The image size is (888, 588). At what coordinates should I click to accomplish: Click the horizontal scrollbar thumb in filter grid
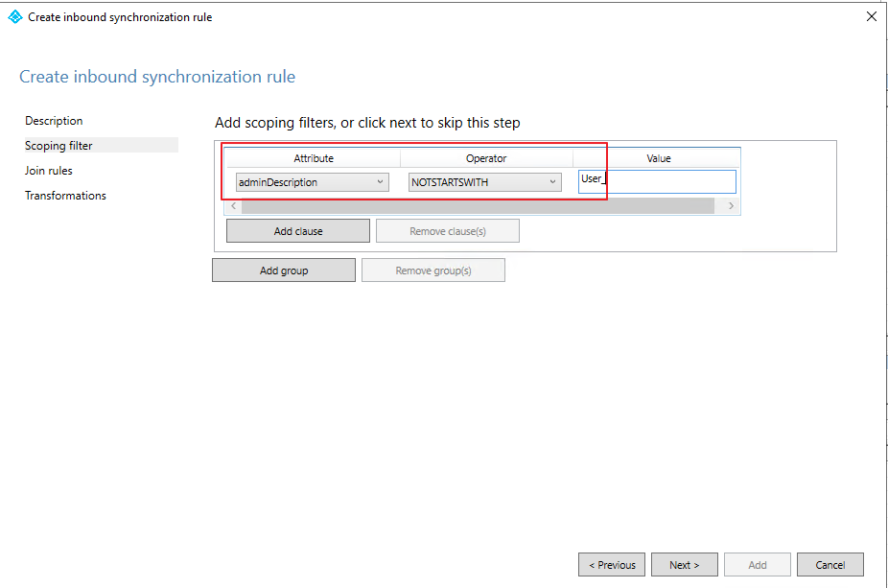click(478, 205)
